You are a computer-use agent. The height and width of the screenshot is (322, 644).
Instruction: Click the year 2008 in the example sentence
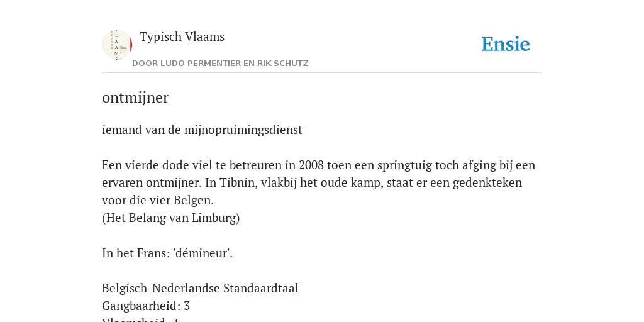pyautogui.click(x=312, y=165)
